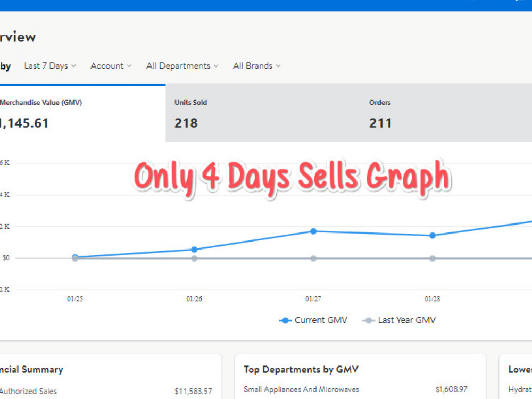
Task: Click the Last Year GMV point for 01/27
Action: pyautogui.click(x=313, y=259)
